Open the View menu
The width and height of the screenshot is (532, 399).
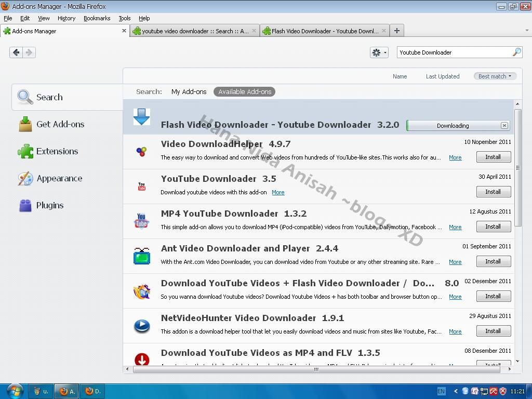point(44,18)
